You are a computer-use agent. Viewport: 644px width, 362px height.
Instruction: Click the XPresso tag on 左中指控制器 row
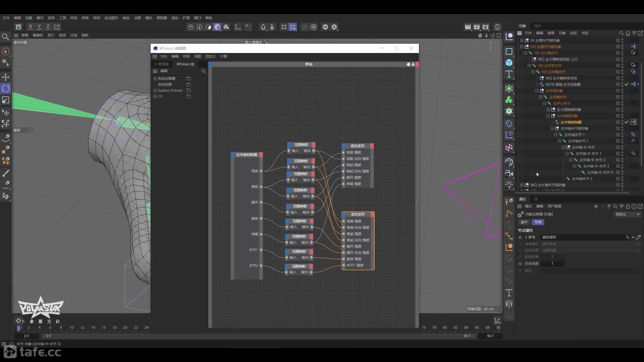(x=633, y=122)
